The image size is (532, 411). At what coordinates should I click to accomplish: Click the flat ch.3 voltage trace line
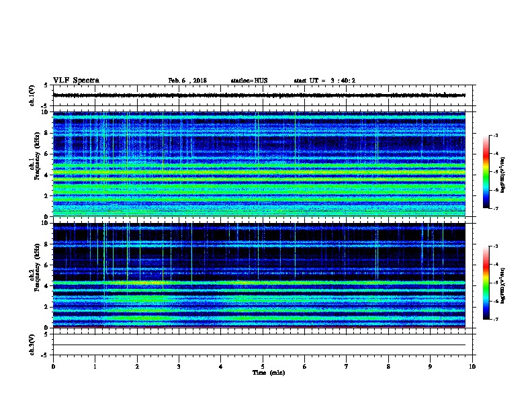point(259,345)
